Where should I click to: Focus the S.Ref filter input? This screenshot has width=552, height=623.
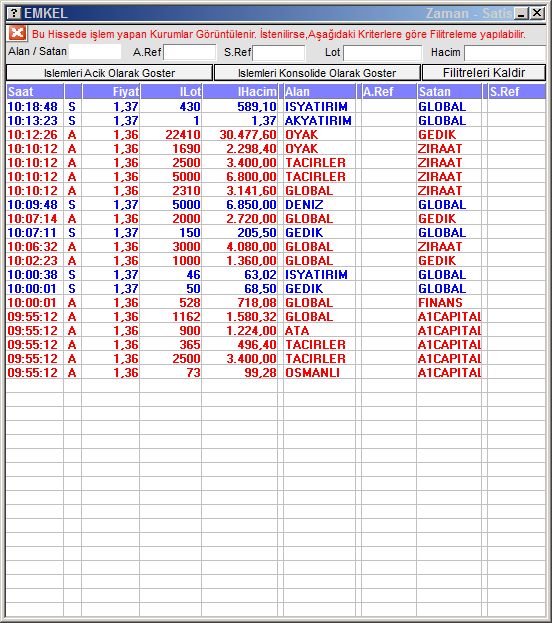(x=279, y=52)
